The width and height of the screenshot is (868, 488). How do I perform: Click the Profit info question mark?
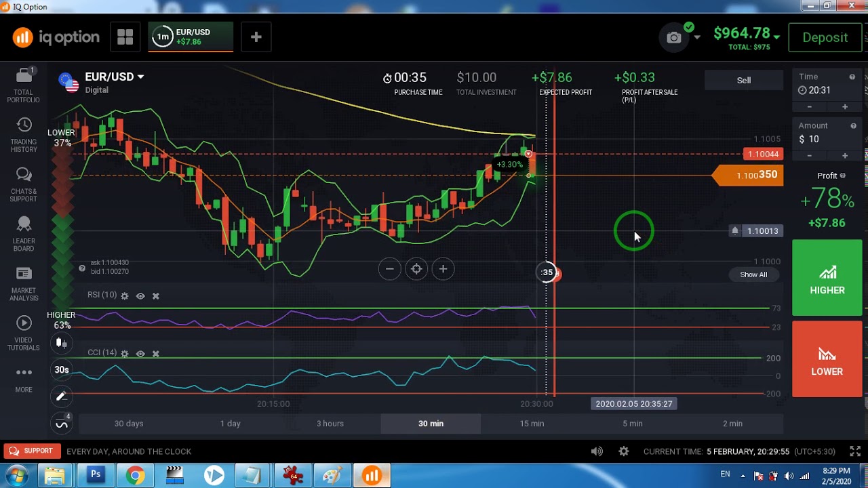(x=843, y=176)
